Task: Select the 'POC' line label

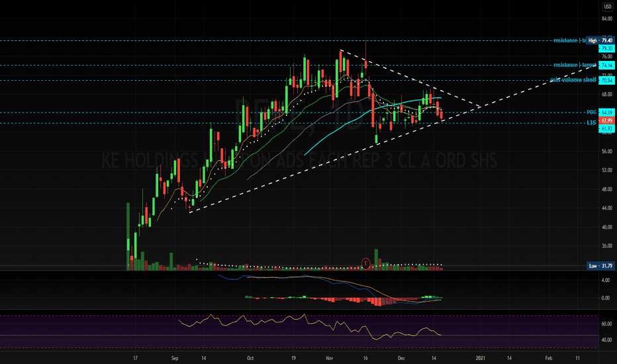Action: [591, 113]
